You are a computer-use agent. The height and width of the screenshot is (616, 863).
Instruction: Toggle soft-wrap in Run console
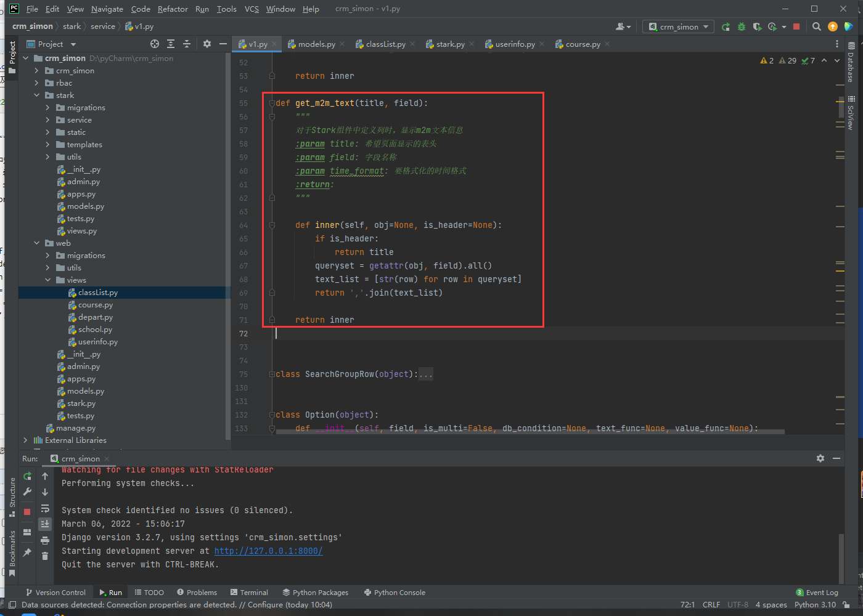[x=45, y=508]
